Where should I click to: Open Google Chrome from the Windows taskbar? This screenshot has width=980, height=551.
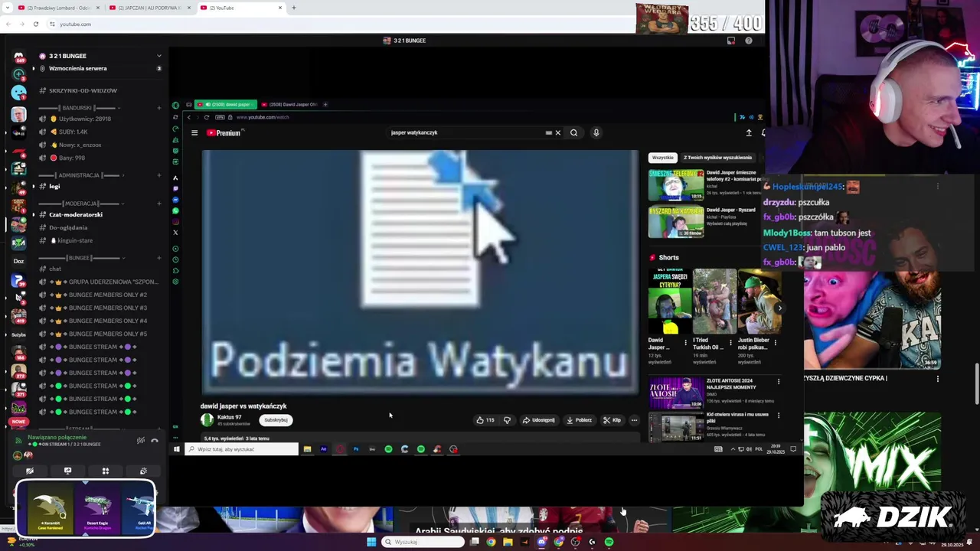pos(491,542)
